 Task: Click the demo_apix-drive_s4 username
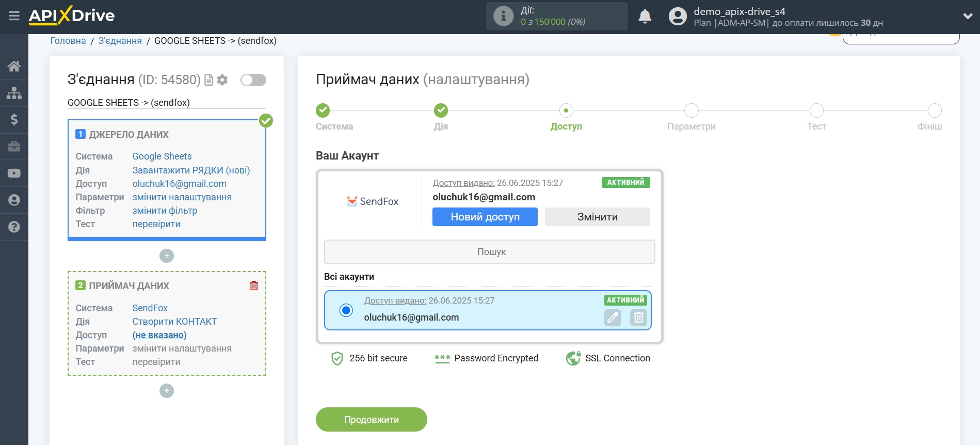click(x=740, y=11)
